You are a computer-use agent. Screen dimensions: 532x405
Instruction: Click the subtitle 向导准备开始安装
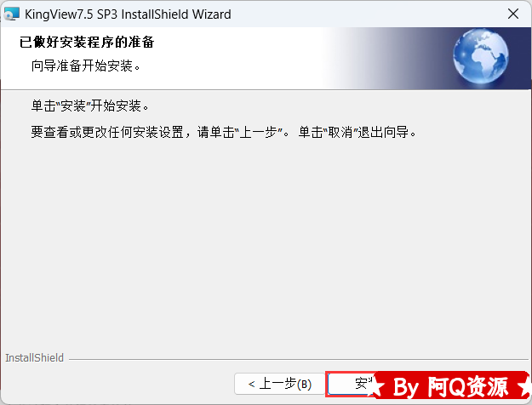[86, 66]
